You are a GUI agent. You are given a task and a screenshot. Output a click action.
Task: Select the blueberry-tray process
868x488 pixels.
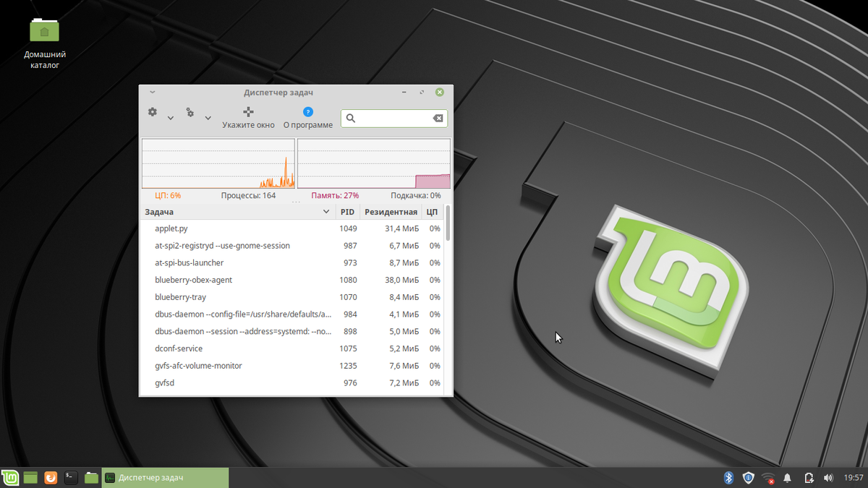292,297
